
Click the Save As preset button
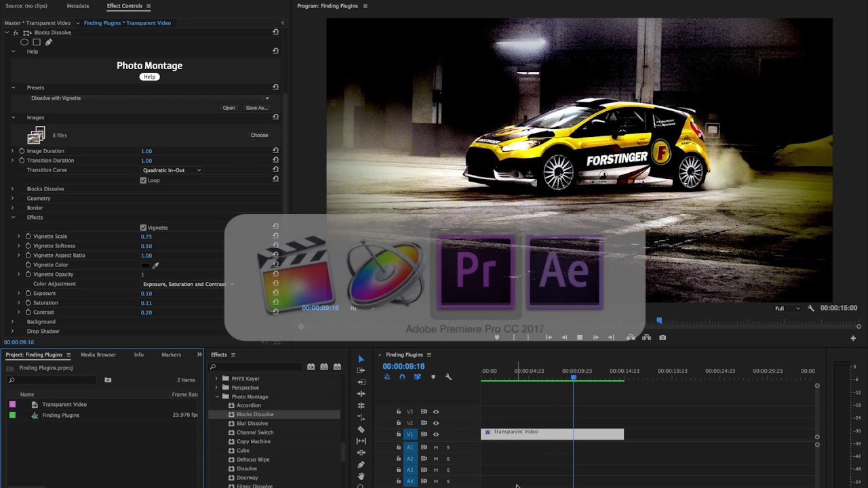256,108
